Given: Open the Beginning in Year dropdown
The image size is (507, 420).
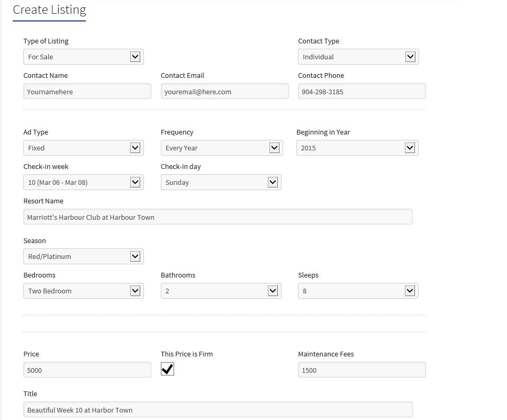Looking at the screenshot, I should click(x=357, y=148).
